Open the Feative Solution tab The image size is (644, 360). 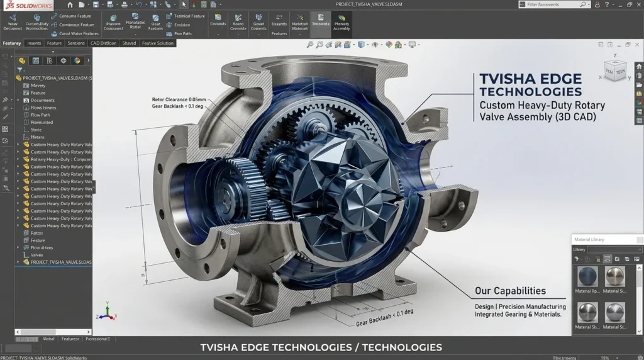(x=158, y=43)
